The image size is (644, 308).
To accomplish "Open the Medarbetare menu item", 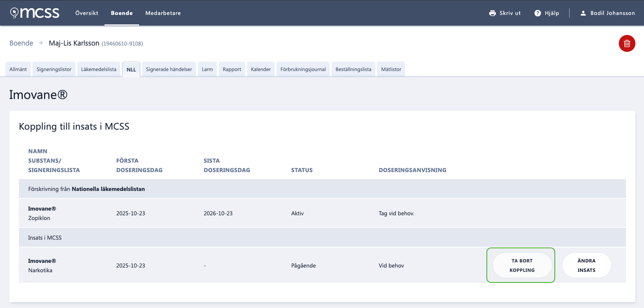I will [x=163, y=13].
